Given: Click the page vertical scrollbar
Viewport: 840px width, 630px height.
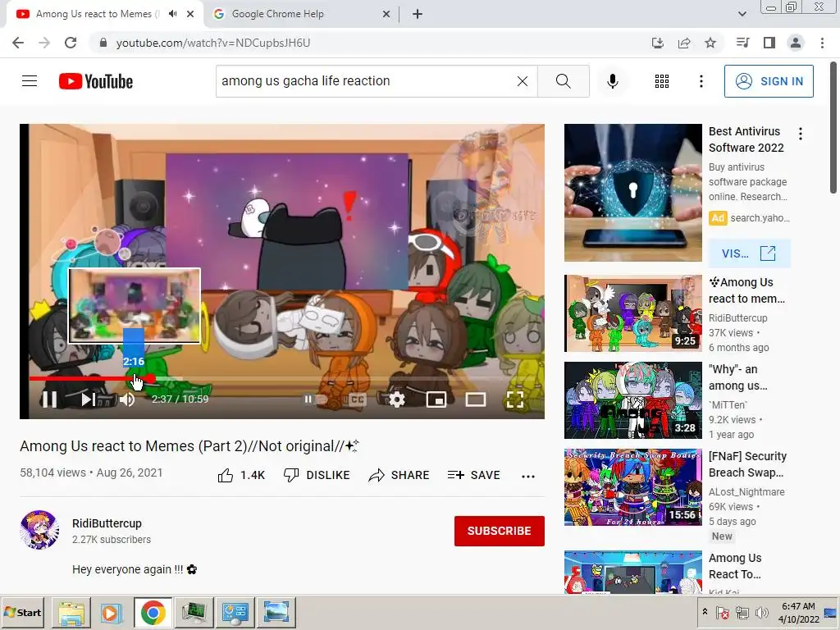Looking at the screenshot, I should pos(833,127).
